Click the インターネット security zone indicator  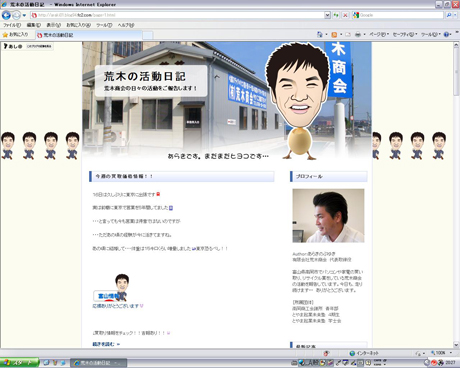point(364,353)
